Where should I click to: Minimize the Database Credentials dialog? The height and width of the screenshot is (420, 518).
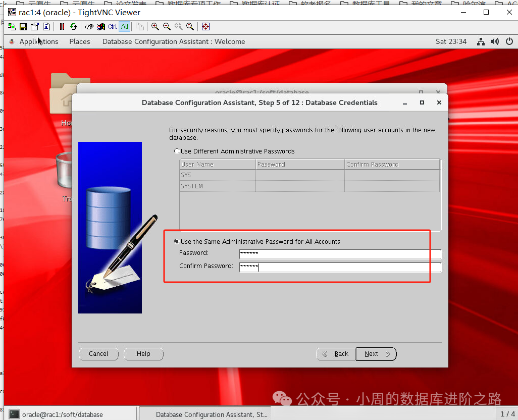click(405, 102)
